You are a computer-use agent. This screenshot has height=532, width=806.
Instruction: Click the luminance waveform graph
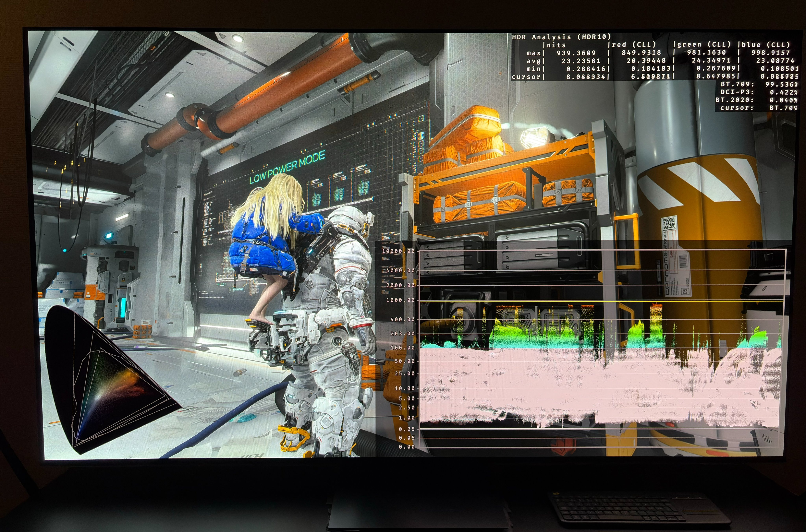point(603,348)
